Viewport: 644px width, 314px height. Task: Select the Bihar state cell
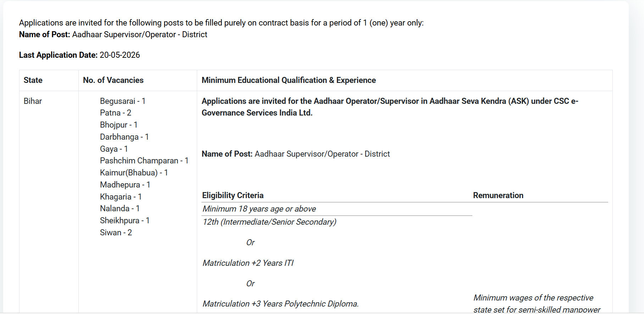pyautogui.click(x=33, y=101)
